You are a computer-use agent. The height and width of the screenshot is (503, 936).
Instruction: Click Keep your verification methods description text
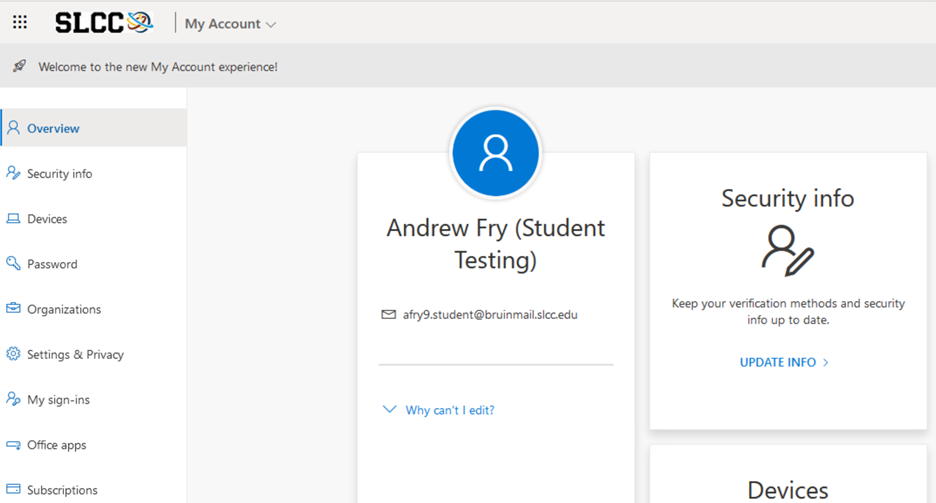(x=788, y=311)
